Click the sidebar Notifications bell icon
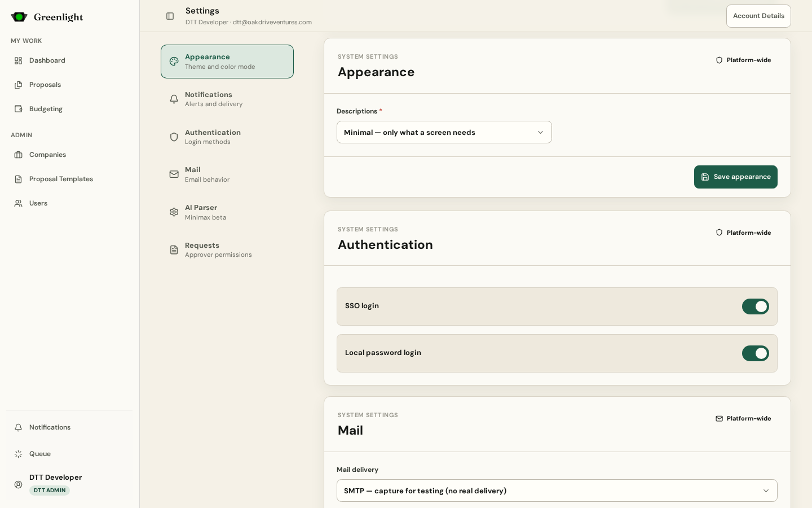812x508 pixels. click(19, 427)
